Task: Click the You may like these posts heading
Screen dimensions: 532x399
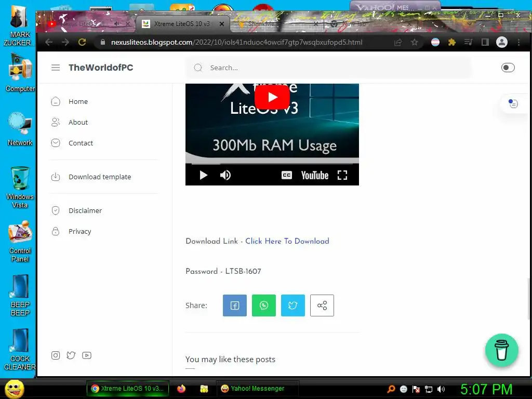Action: [x=230, y=360]
